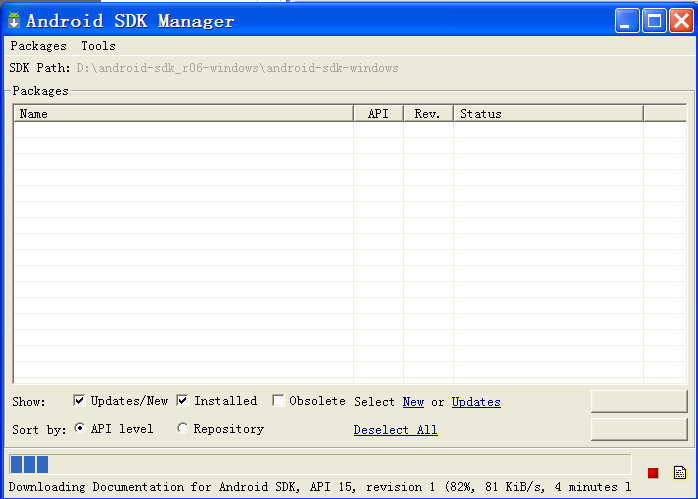
Task: Uncheck the Installed packages checkbox
Action: pyautogui.click(x=183, y=401)
